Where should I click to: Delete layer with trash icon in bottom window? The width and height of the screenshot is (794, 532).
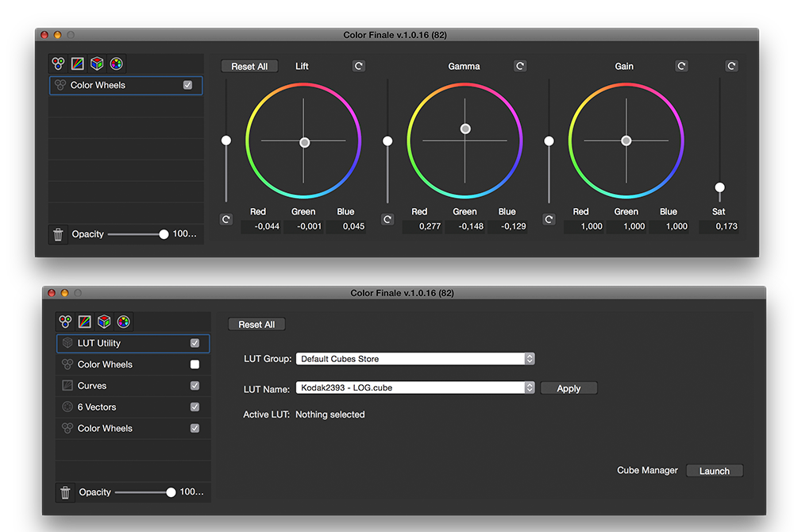tap(65, 492)
